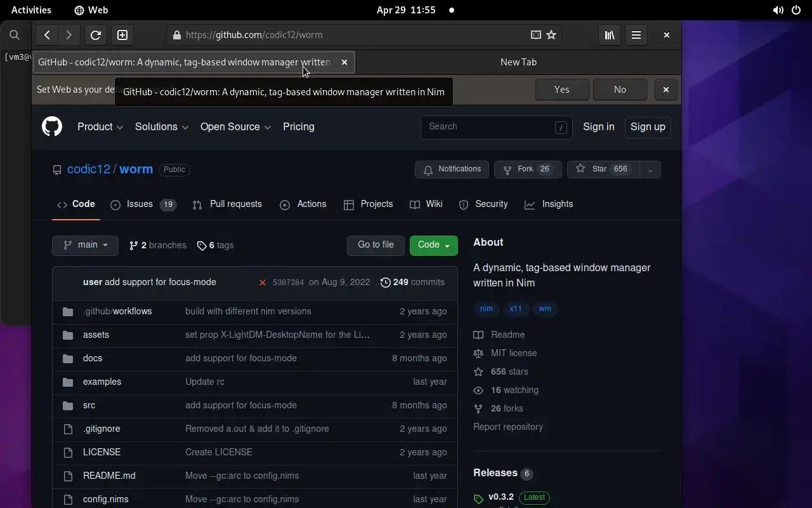Viewport: 812px width, 508px height.
Task: Open the codic12 owner link
Action: [x=89, y=170]
